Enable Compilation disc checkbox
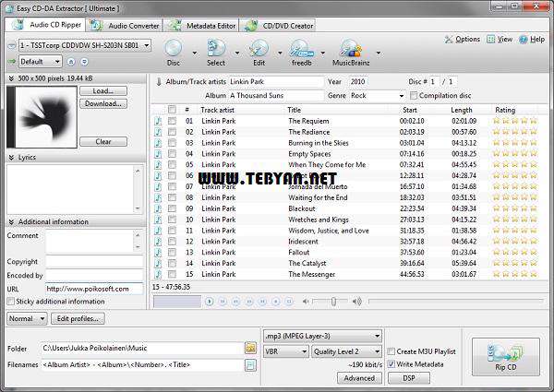Image resolution: width=554 pixels, height=392 pixels. pos(414,96)
